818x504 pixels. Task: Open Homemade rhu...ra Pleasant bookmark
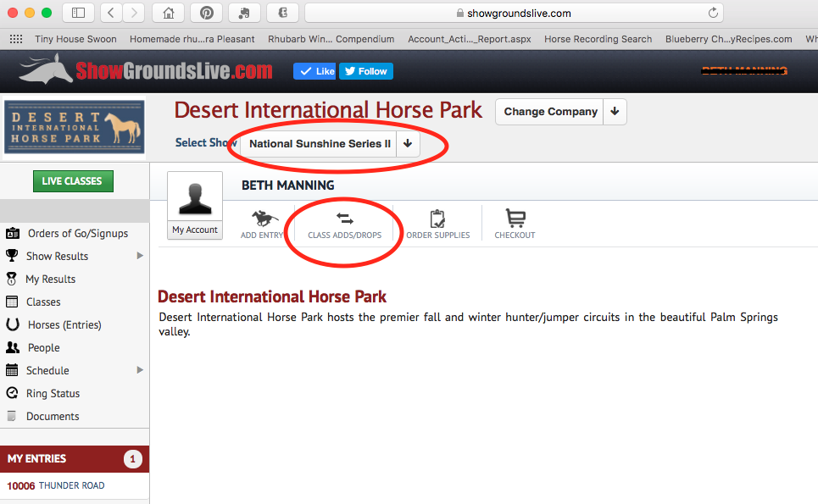click(192, 39)
